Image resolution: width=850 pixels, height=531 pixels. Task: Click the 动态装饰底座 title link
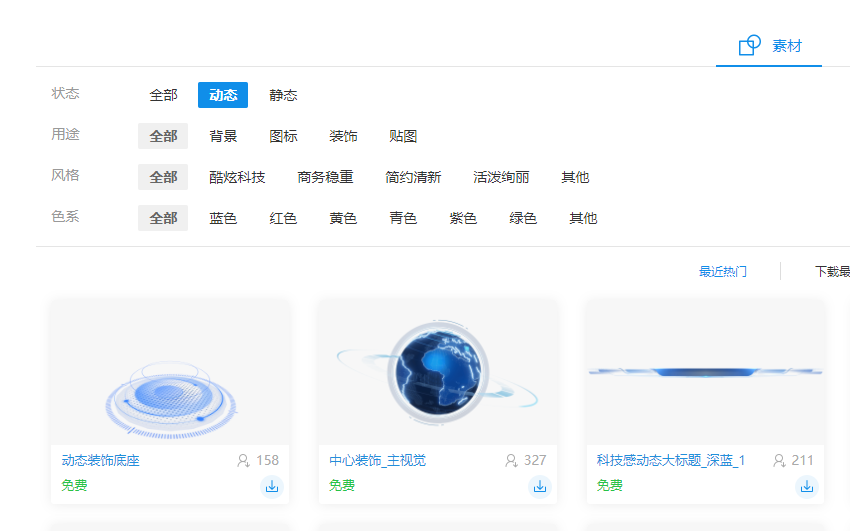(101, 461)
